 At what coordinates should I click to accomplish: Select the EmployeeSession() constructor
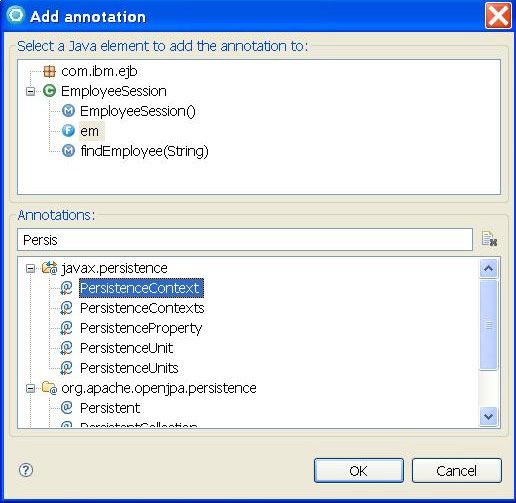click(138, 111)
